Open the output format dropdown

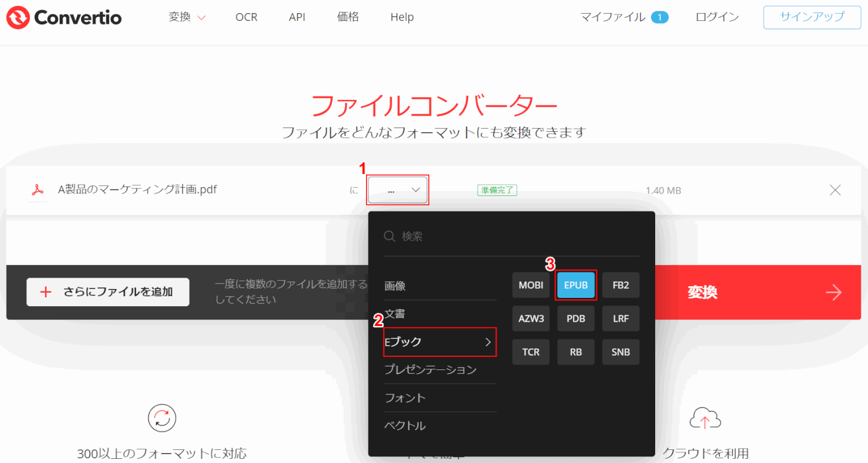pos(398,190)
